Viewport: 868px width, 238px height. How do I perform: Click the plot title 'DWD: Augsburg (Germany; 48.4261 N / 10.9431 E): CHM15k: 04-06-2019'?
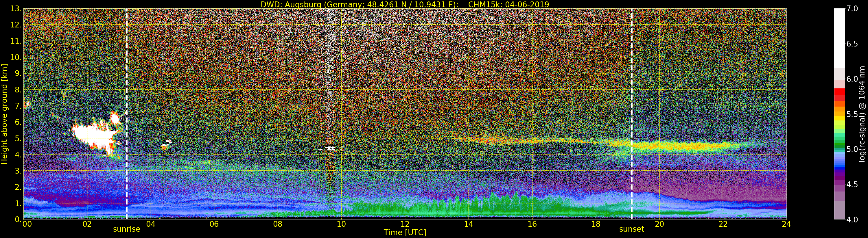pos(405,4)
